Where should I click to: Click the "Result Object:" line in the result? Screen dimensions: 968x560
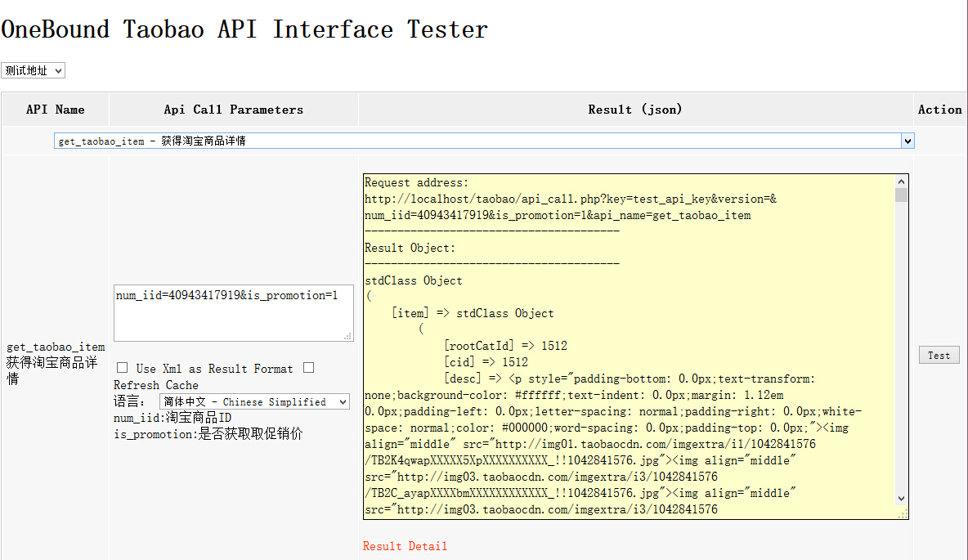click(410, 249)
